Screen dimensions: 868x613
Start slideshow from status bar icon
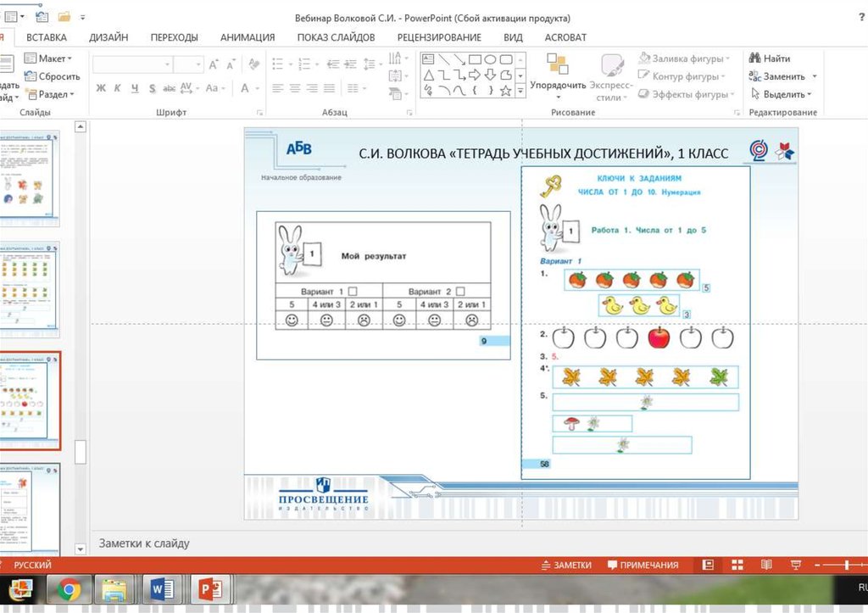795,565
